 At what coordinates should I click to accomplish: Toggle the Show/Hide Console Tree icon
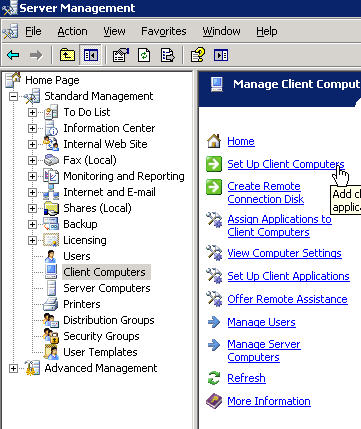pyautogui.click(x=90, y=55)
